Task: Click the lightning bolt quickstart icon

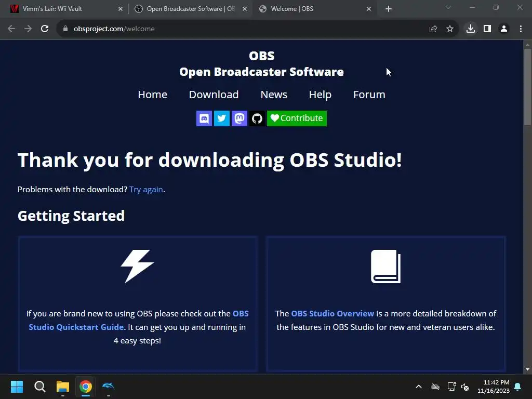Action: pyautogui.click(x=137, y=267)
